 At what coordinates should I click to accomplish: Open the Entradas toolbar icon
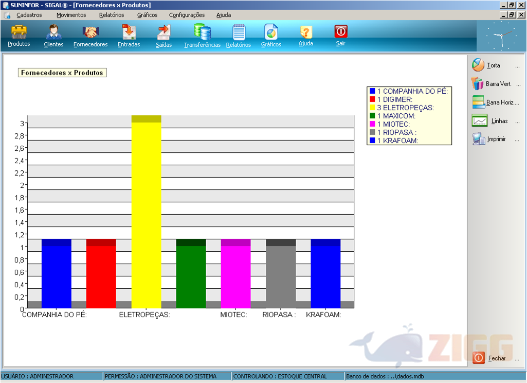(129, 32)
